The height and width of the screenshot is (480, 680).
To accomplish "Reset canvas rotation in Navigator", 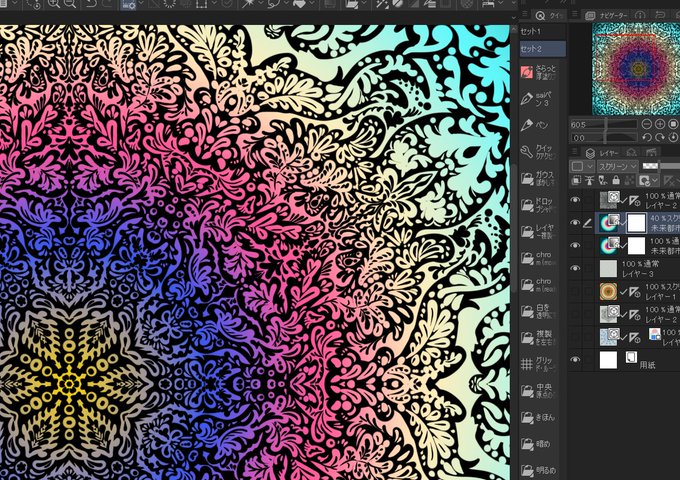I will [673, 137].
